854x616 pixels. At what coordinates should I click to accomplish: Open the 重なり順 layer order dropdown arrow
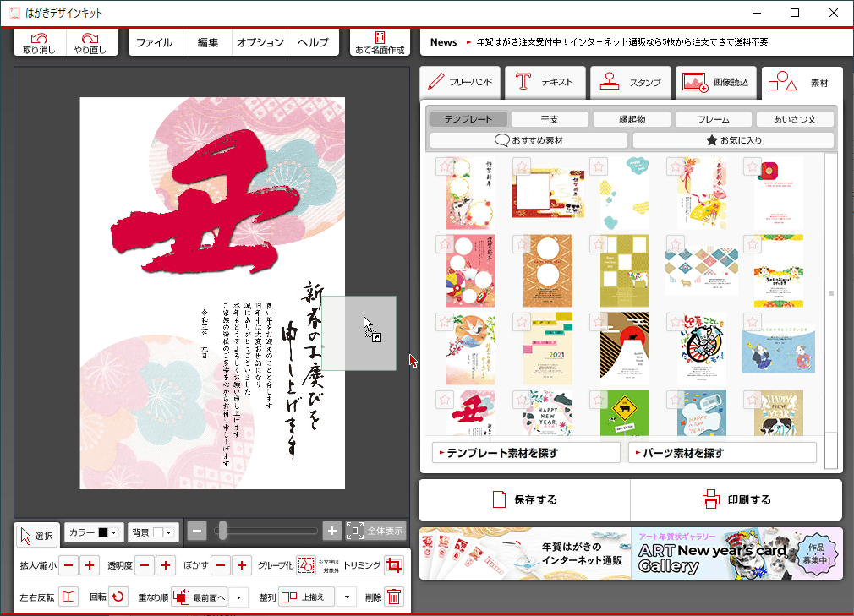[238, 597]
